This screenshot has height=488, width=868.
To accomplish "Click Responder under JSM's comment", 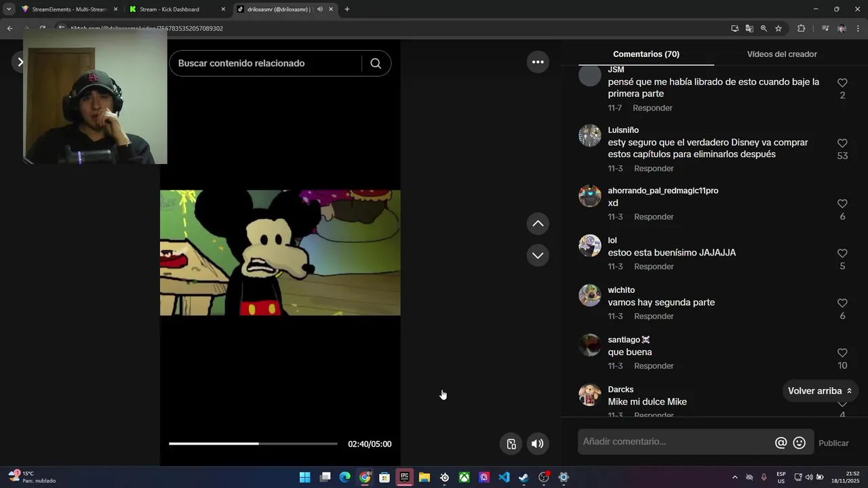I will click(652, 108).
